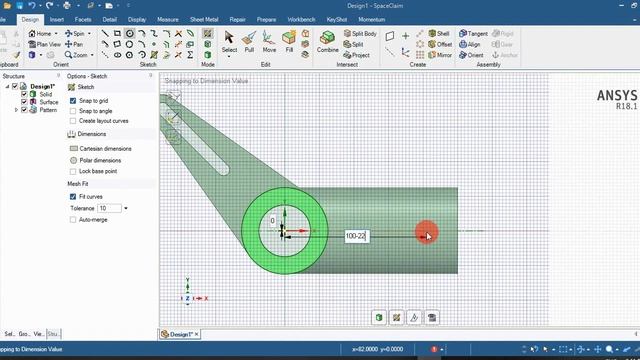Toggle the Fit curves checkbox
Image resolution: width=640 pixels, height=360 pixels.
(x=73, y=197)
